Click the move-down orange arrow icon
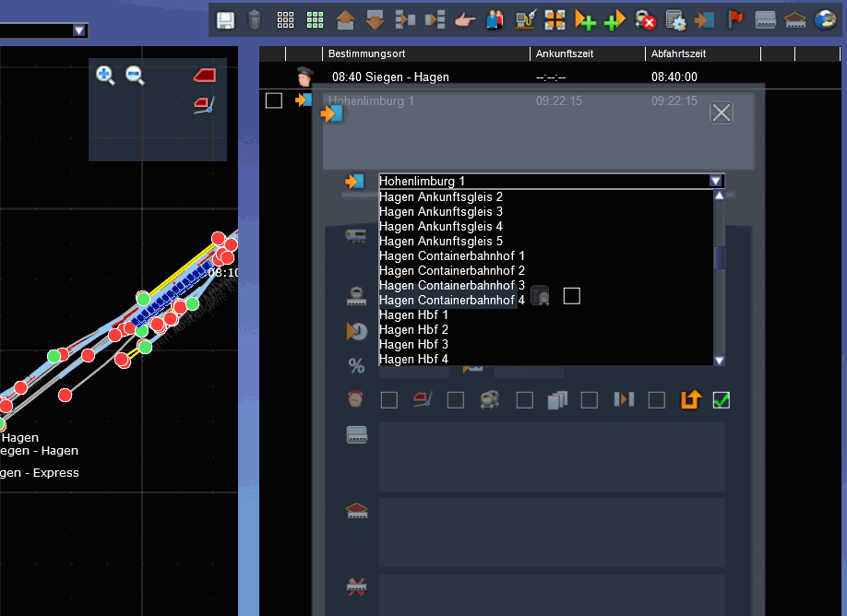Viewport: 847px width, 616px height. click(375, 20)
